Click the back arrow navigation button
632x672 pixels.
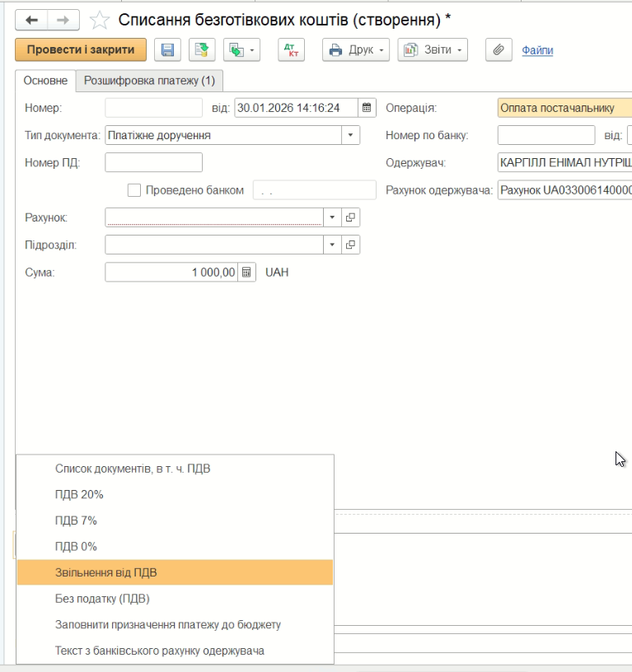click(32, 21)
